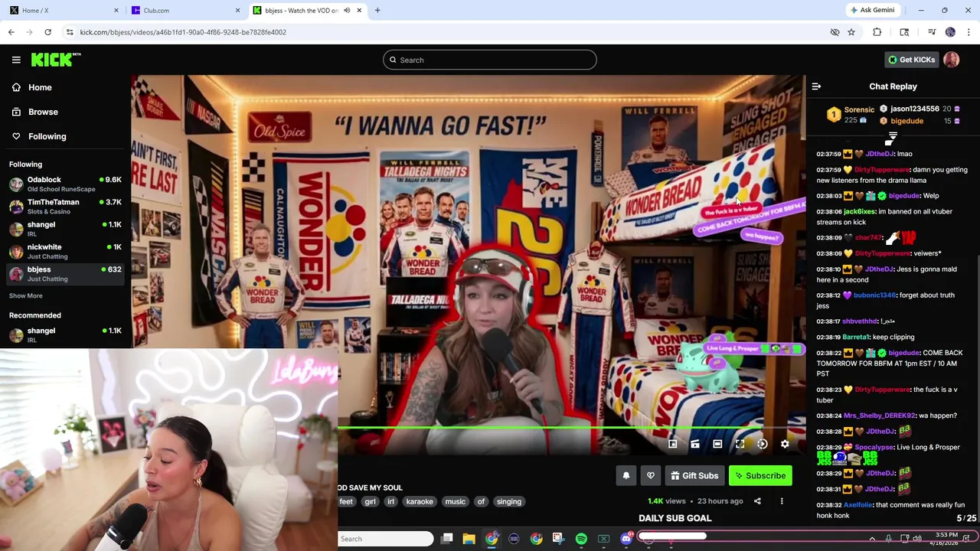Open video player settings gear
The width and height of the screenshot is (980, 551).
[x=785, y=444]
